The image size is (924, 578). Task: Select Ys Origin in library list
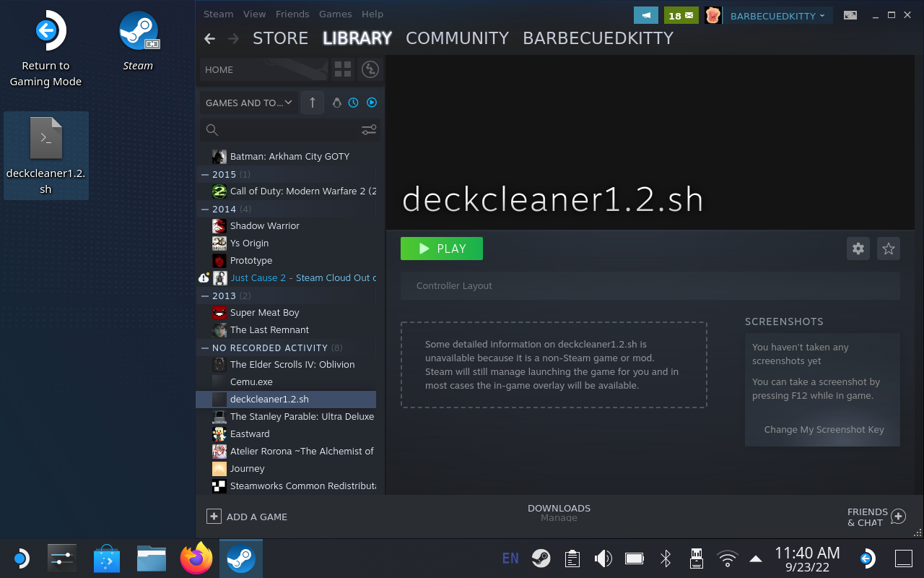click(286, 243)
